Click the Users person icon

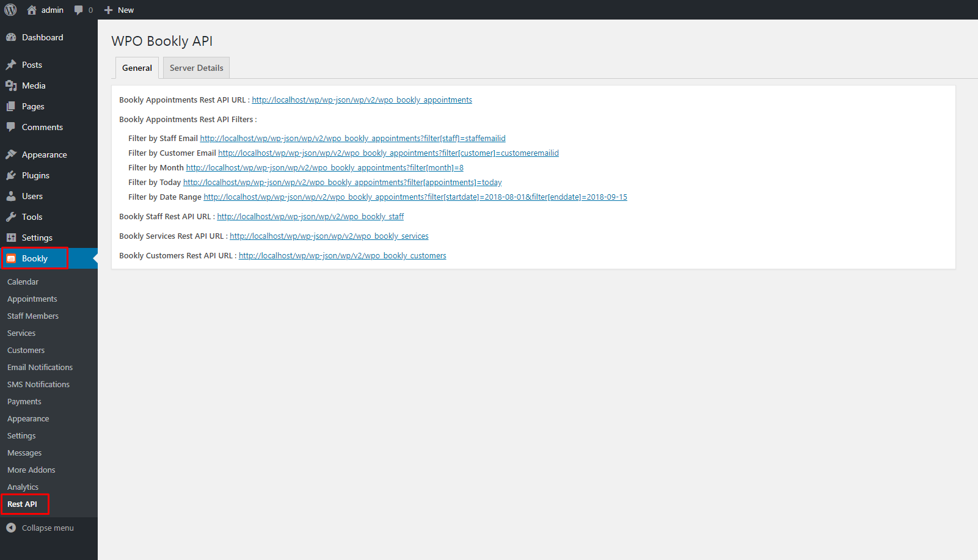click(x=11, y=196)
